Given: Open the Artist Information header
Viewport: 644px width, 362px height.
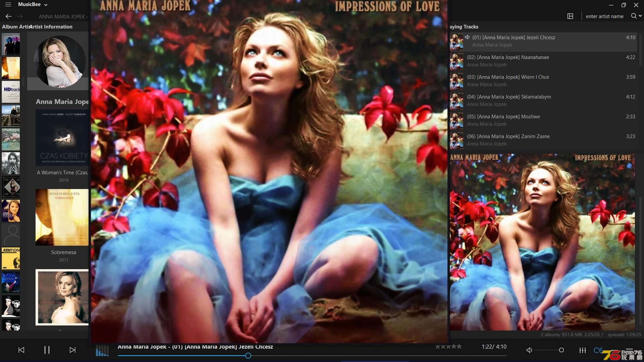Looking at the screenshot, I should pyautogui.click(x=51, y=27).
